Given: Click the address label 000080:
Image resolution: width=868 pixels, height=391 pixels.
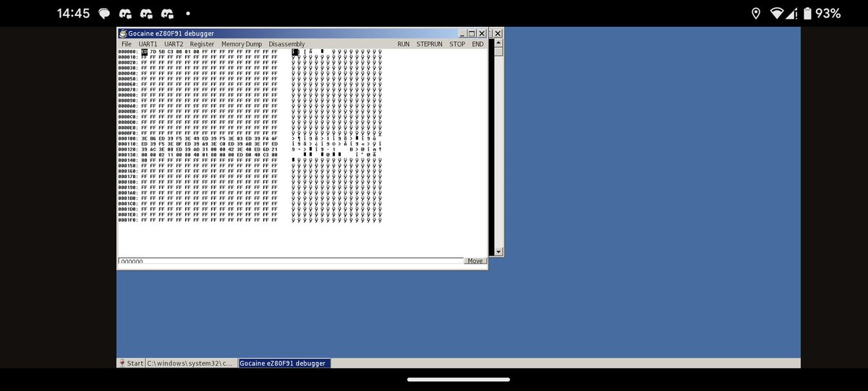Looking at the screenshot, I should click(128, 95).
